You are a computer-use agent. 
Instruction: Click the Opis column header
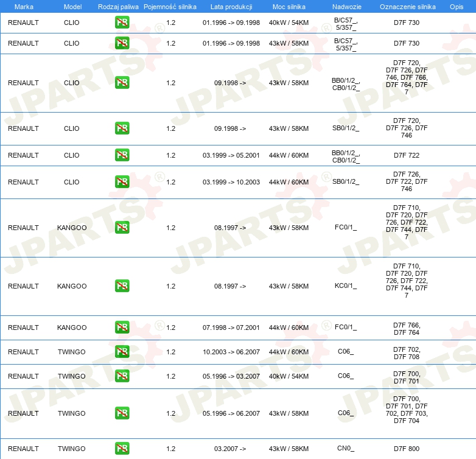457,7
